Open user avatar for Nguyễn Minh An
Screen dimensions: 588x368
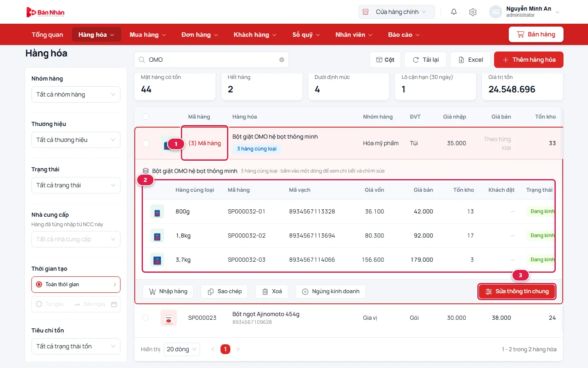point(495,12)
